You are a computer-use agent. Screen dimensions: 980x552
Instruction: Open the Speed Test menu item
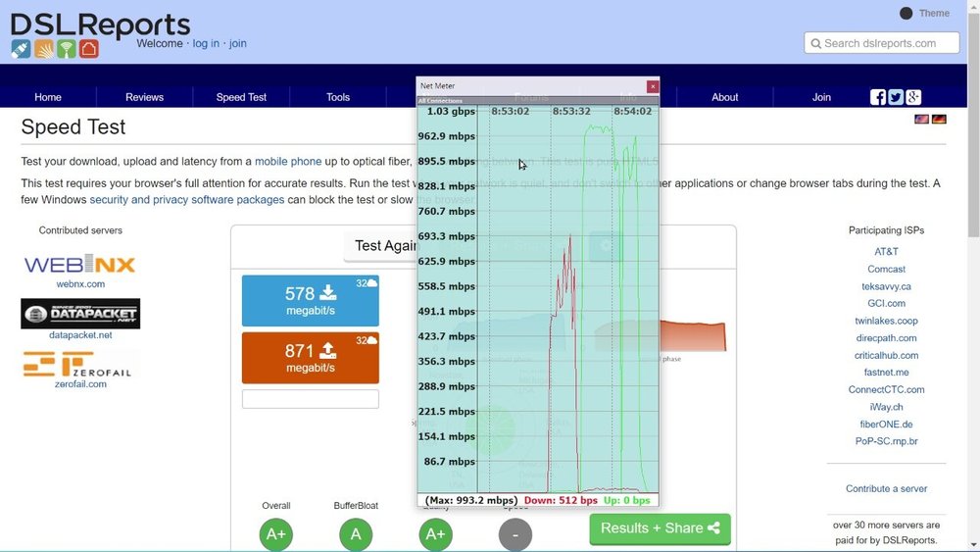241,97
